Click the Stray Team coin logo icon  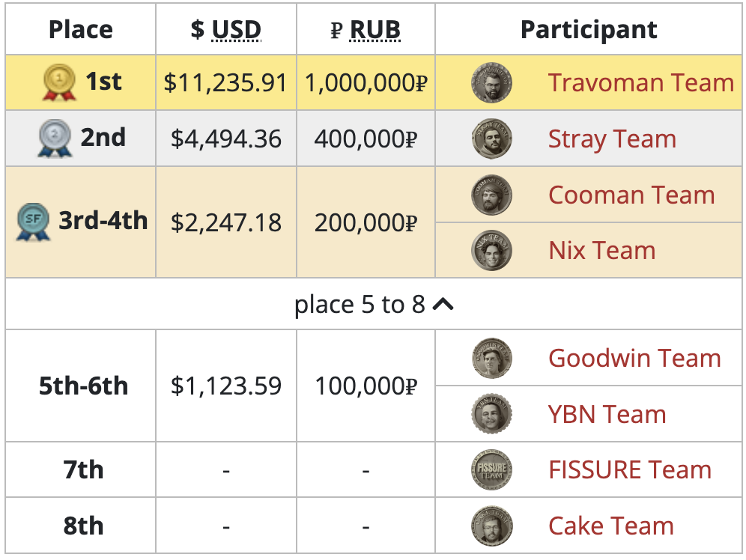point(491,139)
